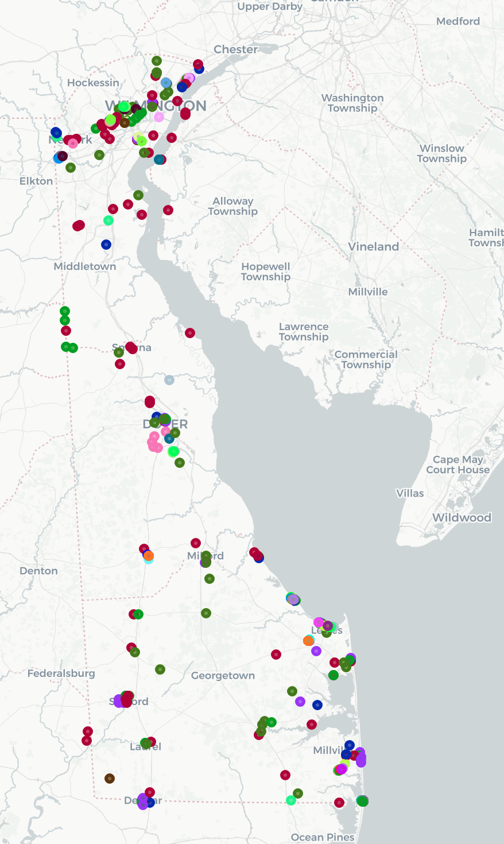Viewport: 504px width, 844px height.
Task: Select the Federalsburg town label
Action: [x=61, y=673]
